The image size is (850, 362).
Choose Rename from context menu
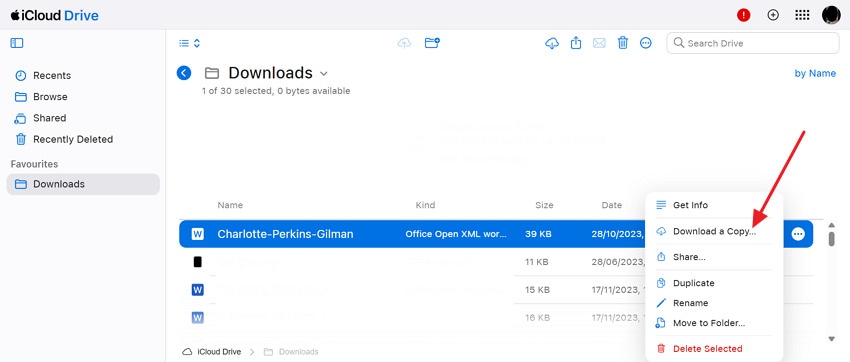(x=714, y=303)
